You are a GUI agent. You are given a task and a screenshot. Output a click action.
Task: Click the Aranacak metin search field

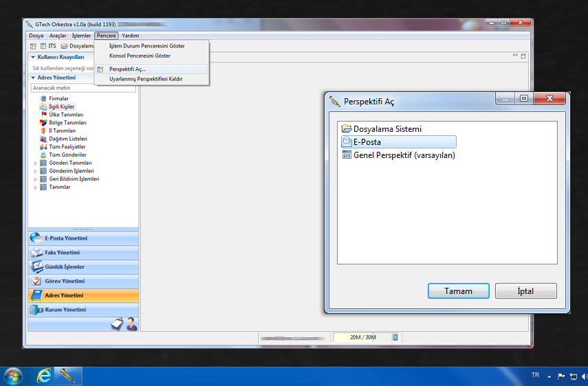[x=84, y=89]
